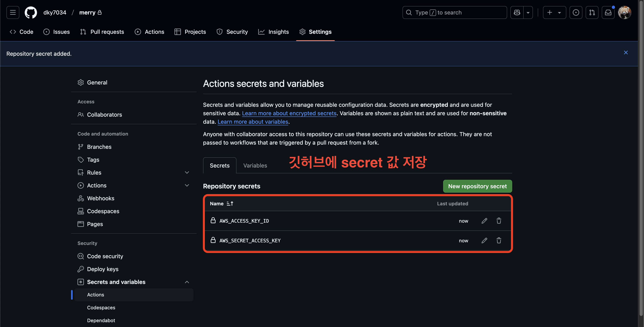Collapse the Secrets and variables section
Image resolution: width=644 pixels, height=327 pixels.
tap(187, 282)
